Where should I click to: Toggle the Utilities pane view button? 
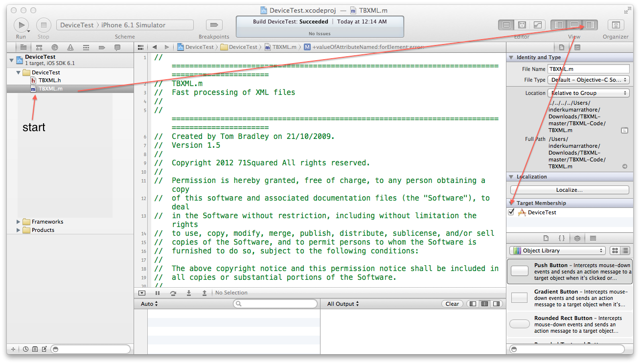[590, 25]
